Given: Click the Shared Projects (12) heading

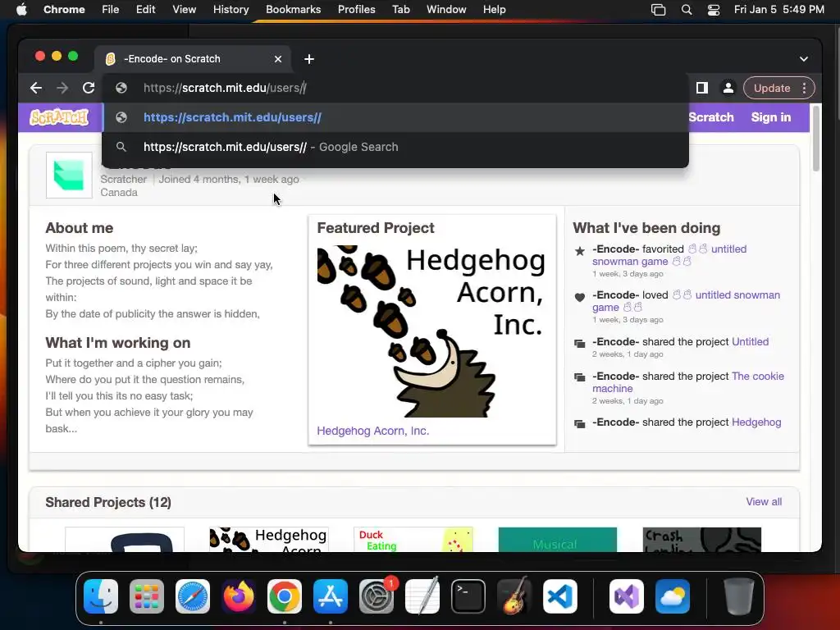Looking at the screenshot, I should coord(108,502).
